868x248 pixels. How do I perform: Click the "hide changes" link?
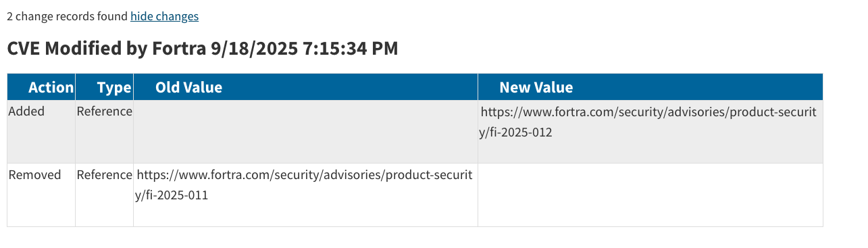click(164, 16)
